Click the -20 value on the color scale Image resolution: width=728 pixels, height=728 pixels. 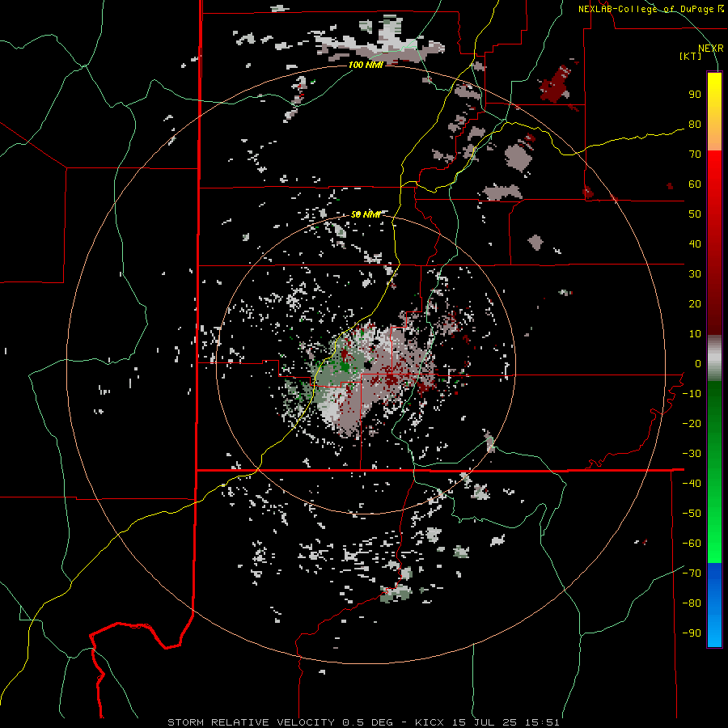(x=692, y=424)
